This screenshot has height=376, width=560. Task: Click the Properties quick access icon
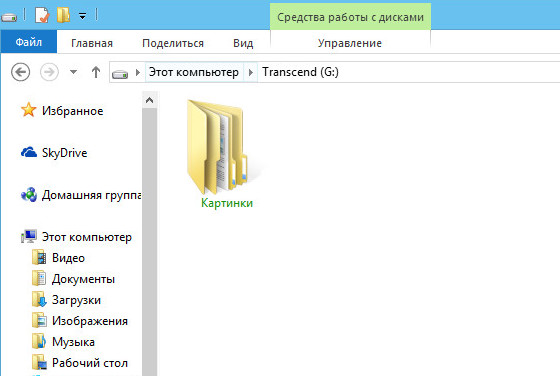(42, 15)
